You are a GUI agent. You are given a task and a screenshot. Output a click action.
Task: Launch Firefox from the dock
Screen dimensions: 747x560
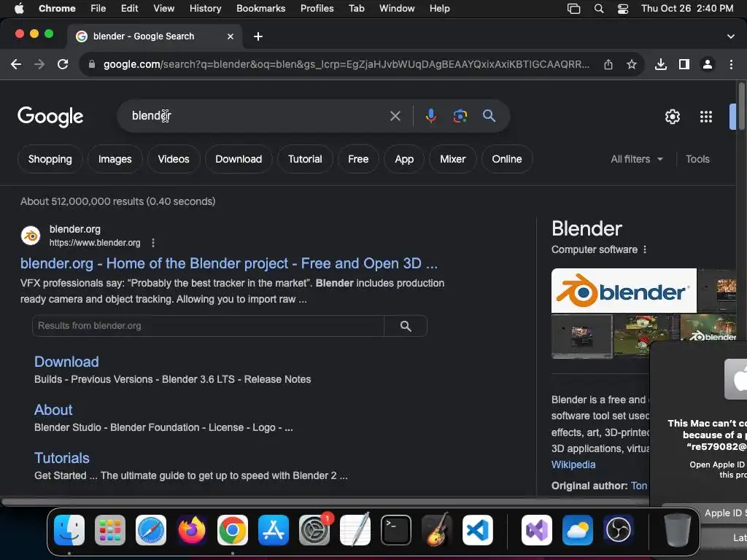(192, 530)
